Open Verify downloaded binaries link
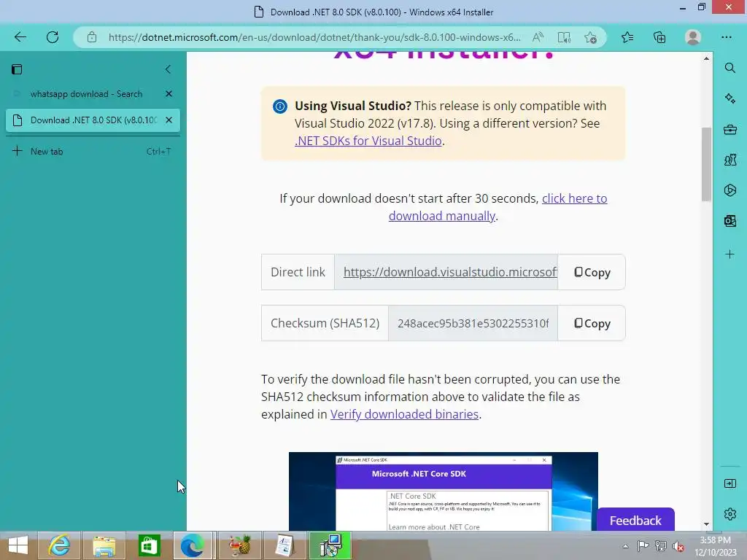Screen dimensions: 747x560 [x=404, y=414]
